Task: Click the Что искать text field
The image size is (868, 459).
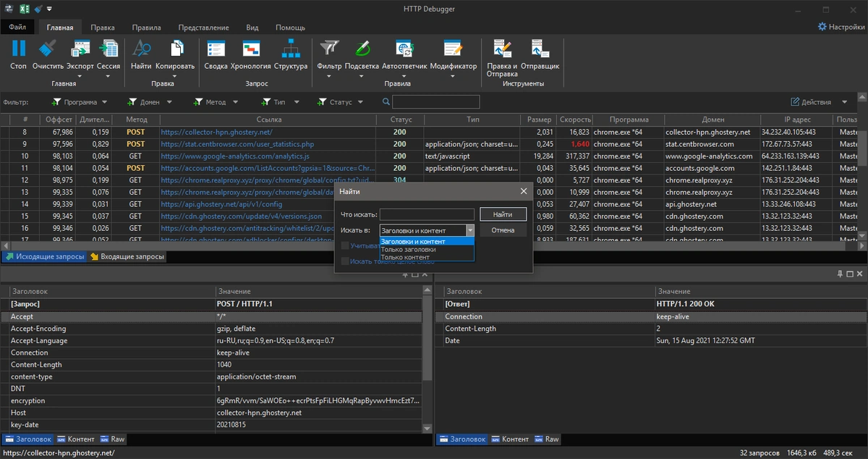Action: (427, 214)
